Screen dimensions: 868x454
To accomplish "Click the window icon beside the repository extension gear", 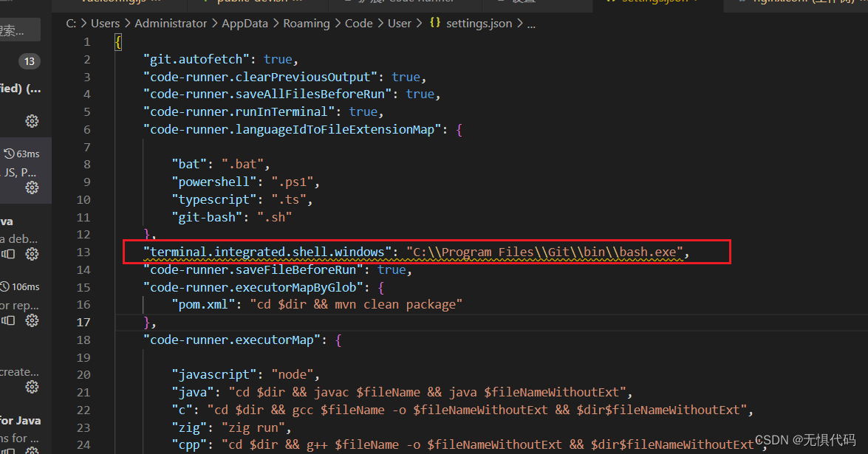I will 7,320.
